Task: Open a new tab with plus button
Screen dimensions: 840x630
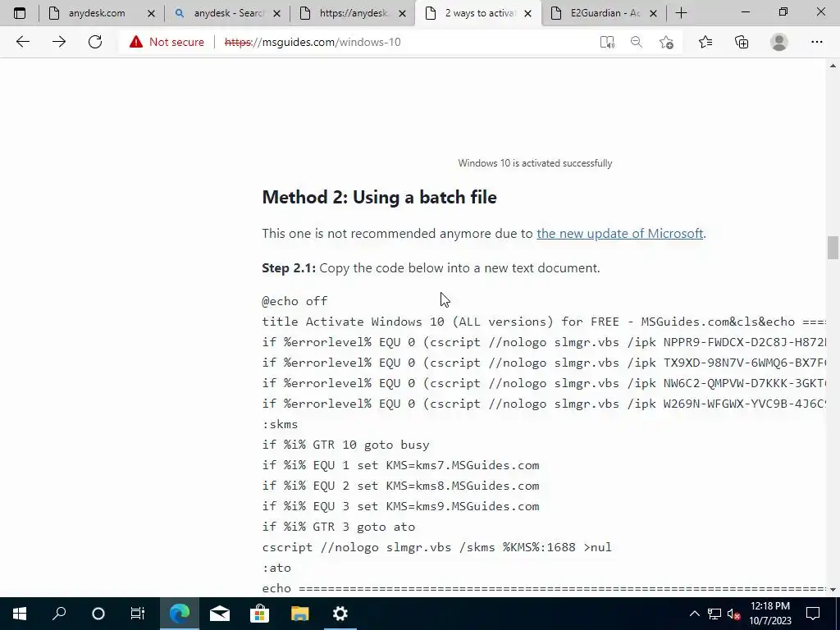Action: pyautogui.click(x=682, y=13)
